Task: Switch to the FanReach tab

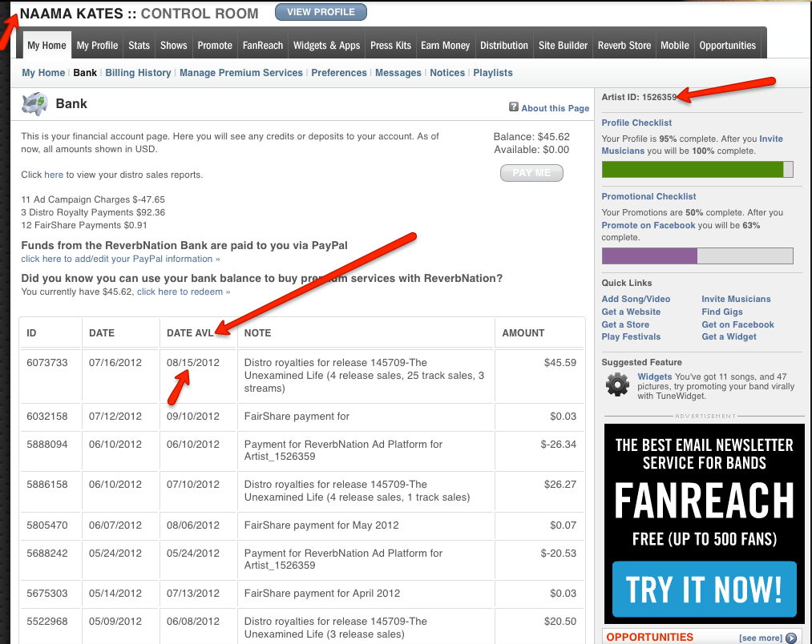Action: [x=263, y=46]
